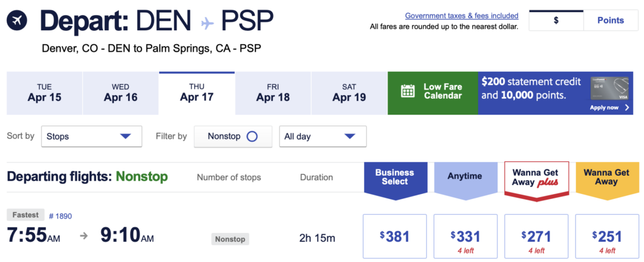Choose the Tue Apr 15 date tab
The width and height of the screenshot is (644, 262).
[44, 92]
